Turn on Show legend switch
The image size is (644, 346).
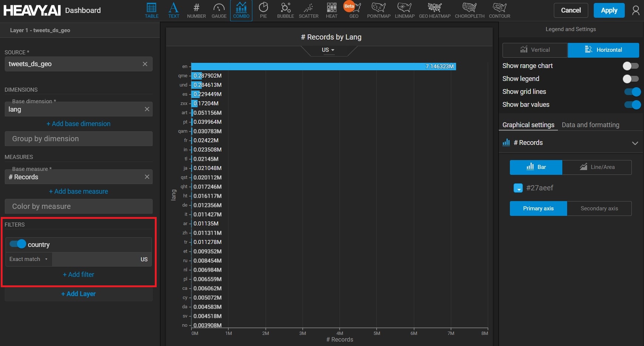click(x=630, y=79)
